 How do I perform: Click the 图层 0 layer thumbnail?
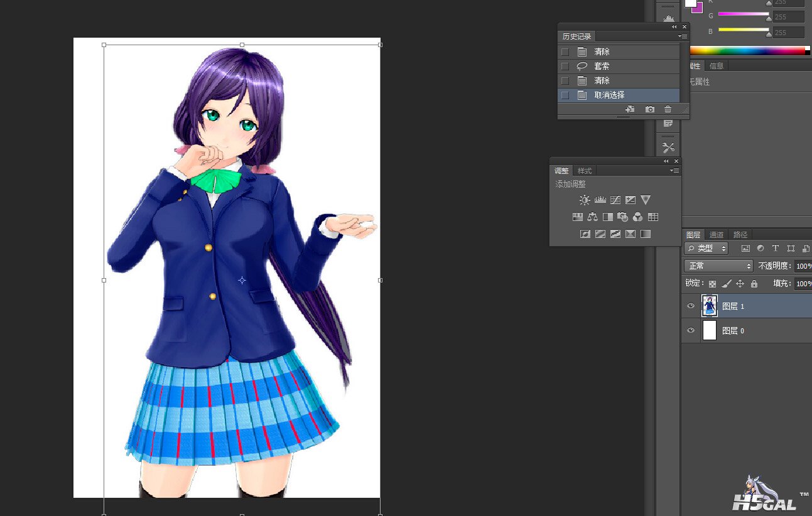pos(709,330)
